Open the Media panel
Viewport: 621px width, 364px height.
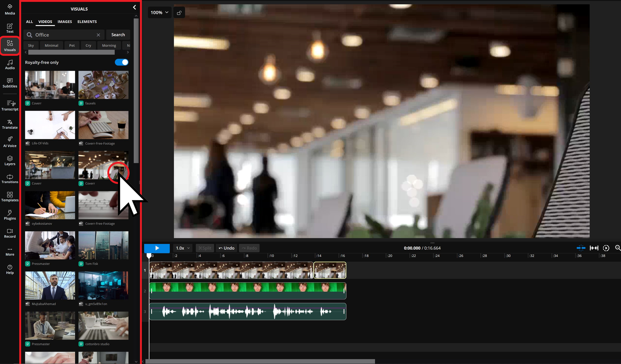(x=10, y=10)
